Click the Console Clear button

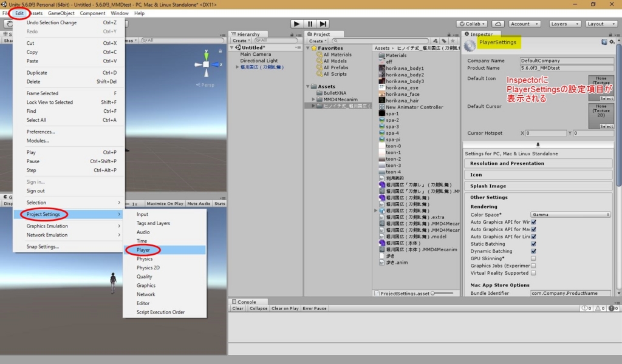pos(238,308)
